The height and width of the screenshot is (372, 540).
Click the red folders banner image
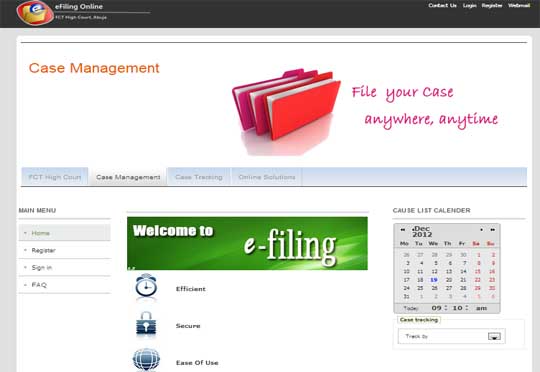(286, 110)
